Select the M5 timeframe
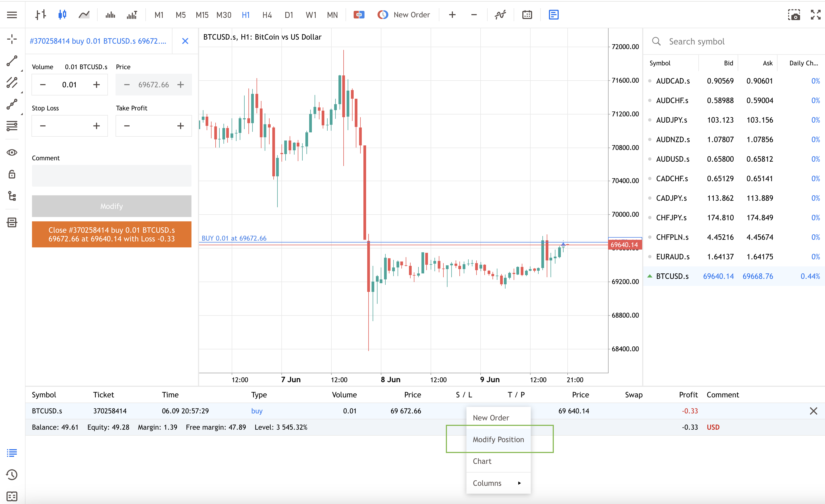The image size is (825, 504). 181,15
